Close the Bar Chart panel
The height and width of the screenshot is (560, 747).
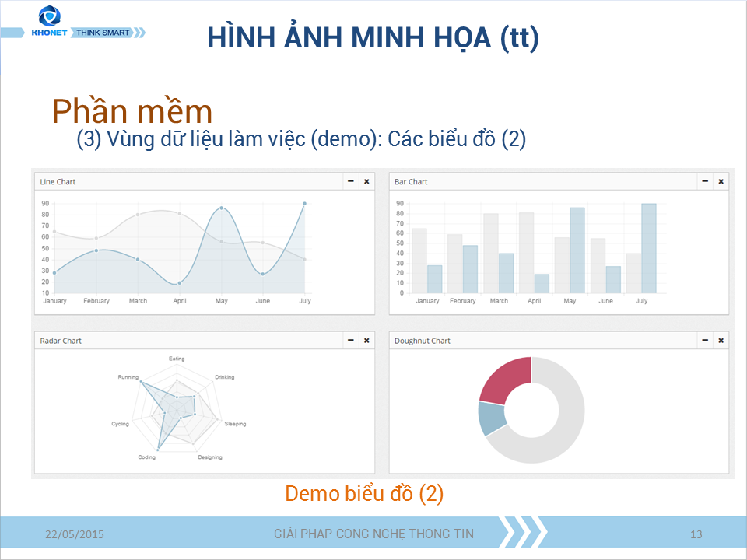coord(721,181)
